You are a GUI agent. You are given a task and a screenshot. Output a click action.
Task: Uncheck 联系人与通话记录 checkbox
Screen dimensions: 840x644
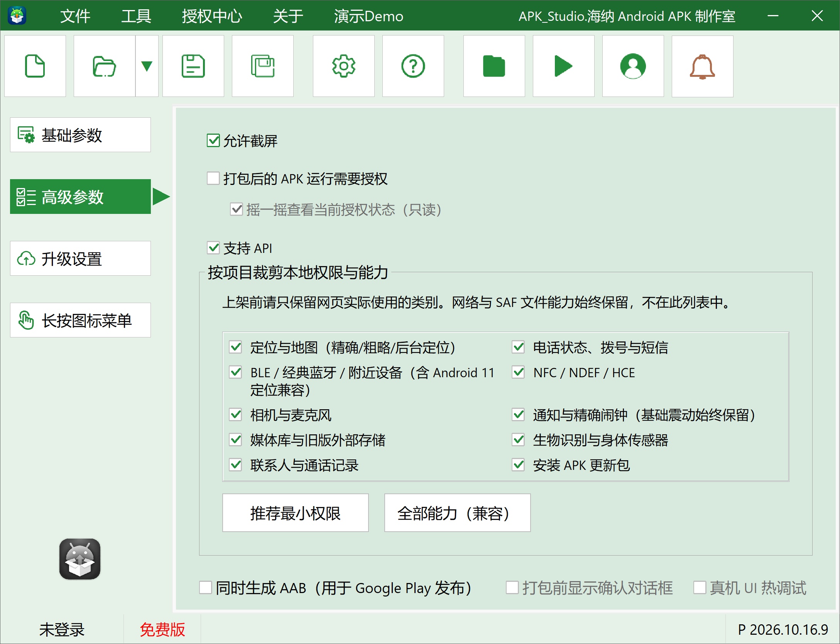click(x=235, y=464)
